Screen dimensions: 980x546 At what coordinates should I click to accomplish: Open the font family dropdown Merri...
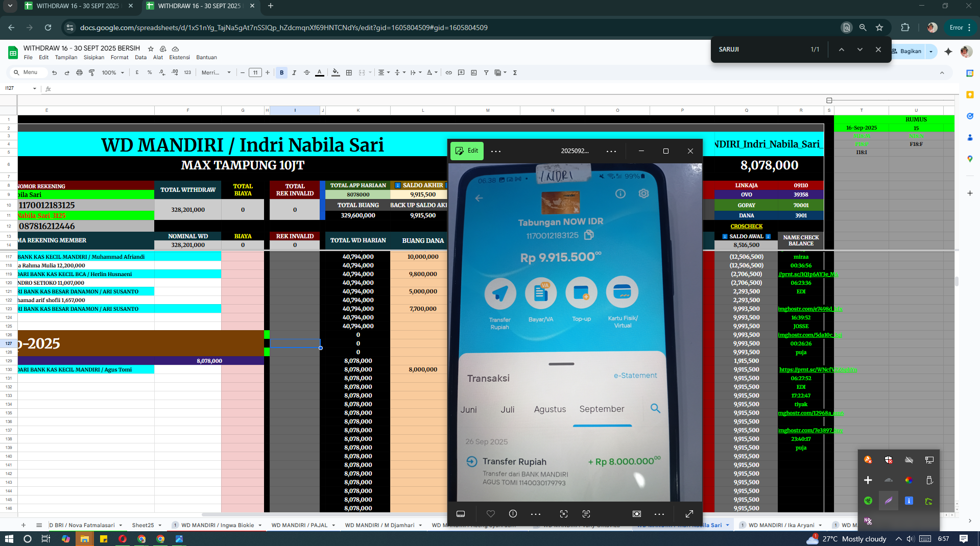coord(216,72)
